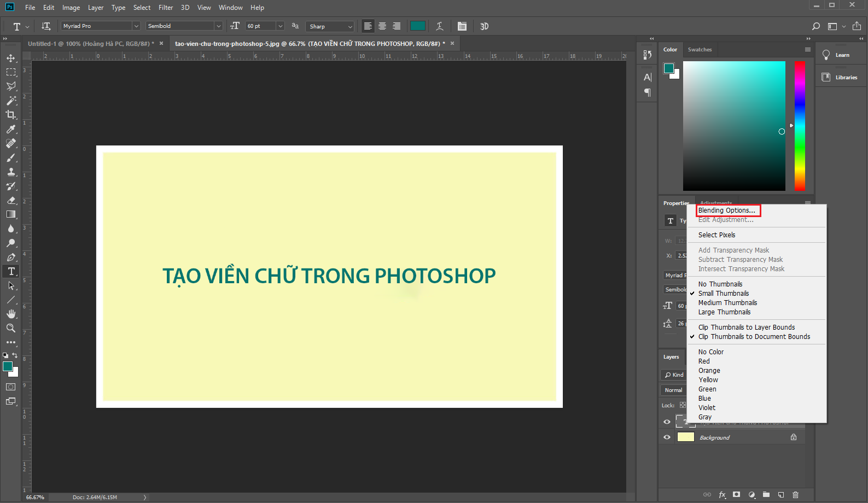Align text left in options bar
Viewport: 868px width, 503px height.
[x=368, y=26]
